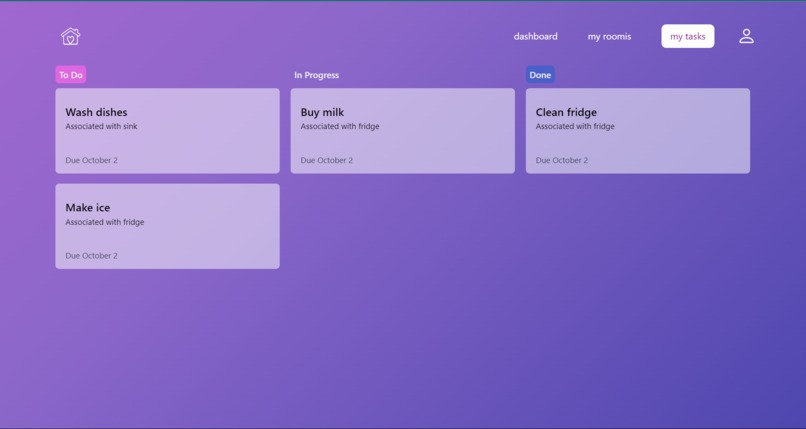Click 'Associated with fridge' under Make ice

pos(105,222)
